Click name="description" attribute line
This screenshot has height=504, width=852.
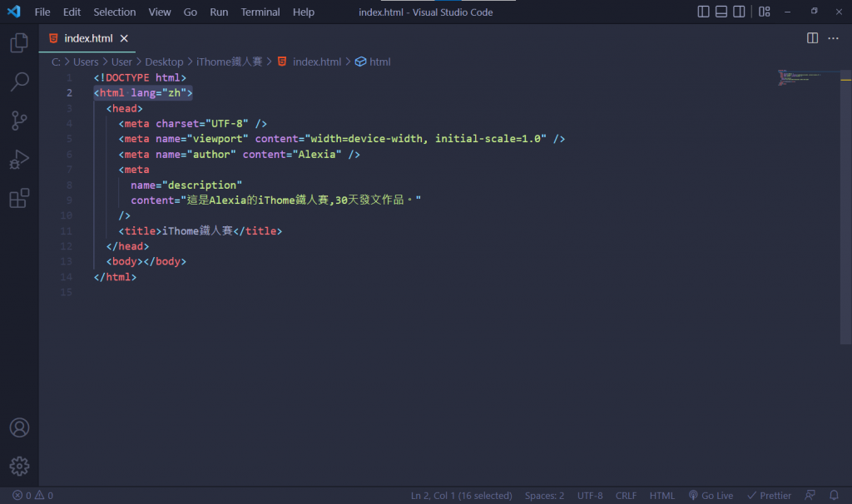click(x=186, y=185)
